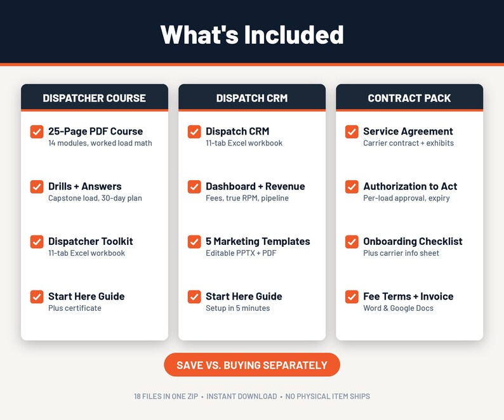Toggle the Authorization to Act checkbox

(352, 187)
